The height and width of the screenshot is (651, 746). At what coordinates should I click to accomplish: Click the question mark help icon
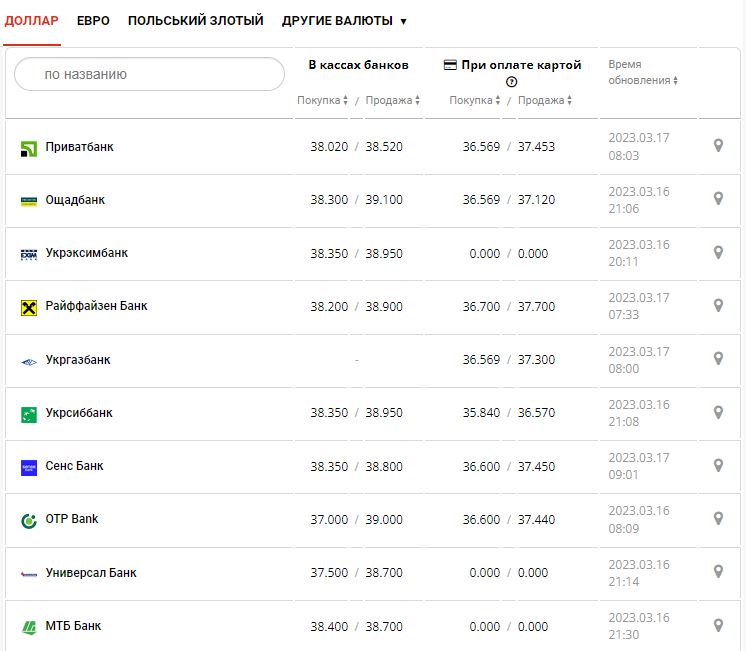[511, 82]
